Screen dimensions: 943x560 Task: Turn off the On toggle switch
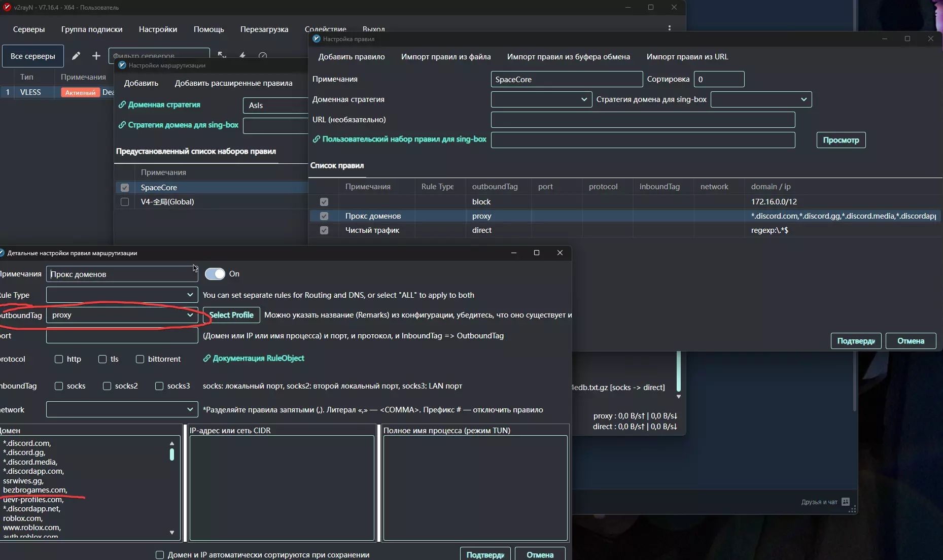pos(215,274)
